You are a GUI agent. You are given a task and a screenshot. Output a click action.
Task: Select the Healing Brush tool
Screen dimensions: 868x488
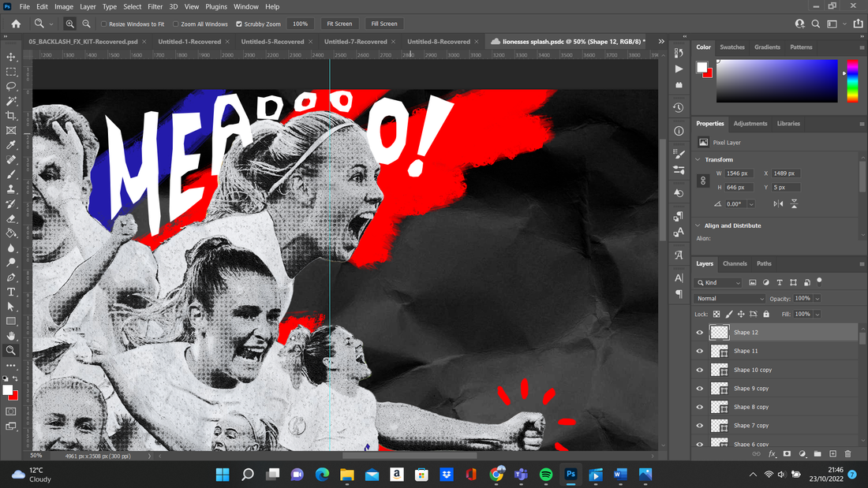click(11, 160)
